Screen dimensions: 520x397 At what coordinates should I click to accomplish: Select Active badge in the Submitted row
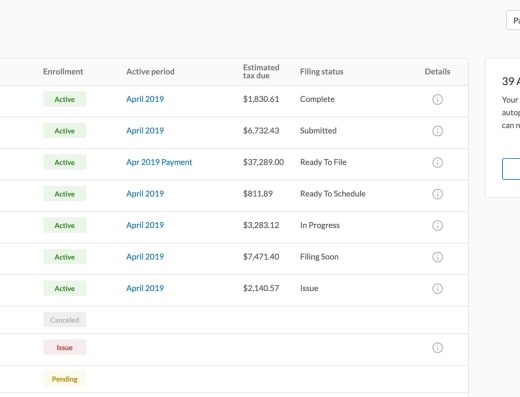coord(65,131)
